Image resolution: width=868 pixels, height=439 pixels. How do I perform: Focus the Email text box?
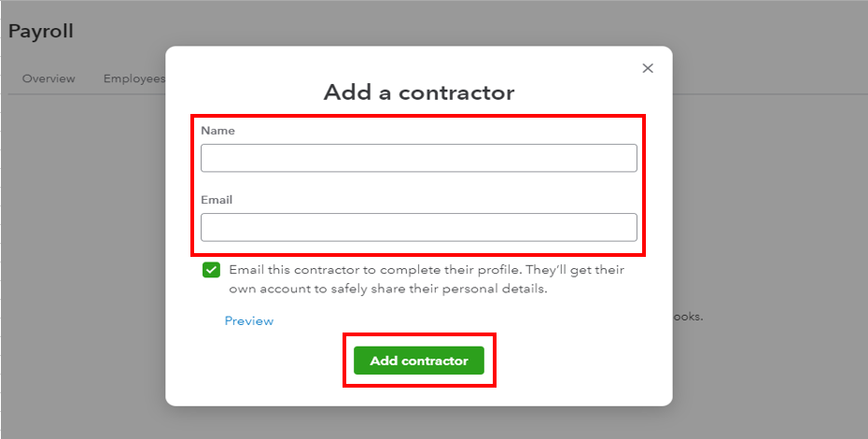pos(418,227)
